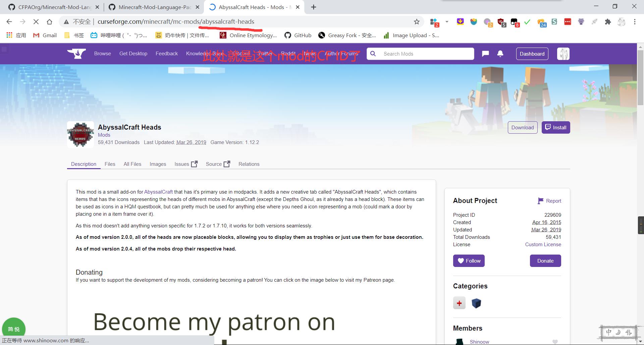Open the black extension with red badge 8
The image size is (644, 345).
(x=515, y=22)
